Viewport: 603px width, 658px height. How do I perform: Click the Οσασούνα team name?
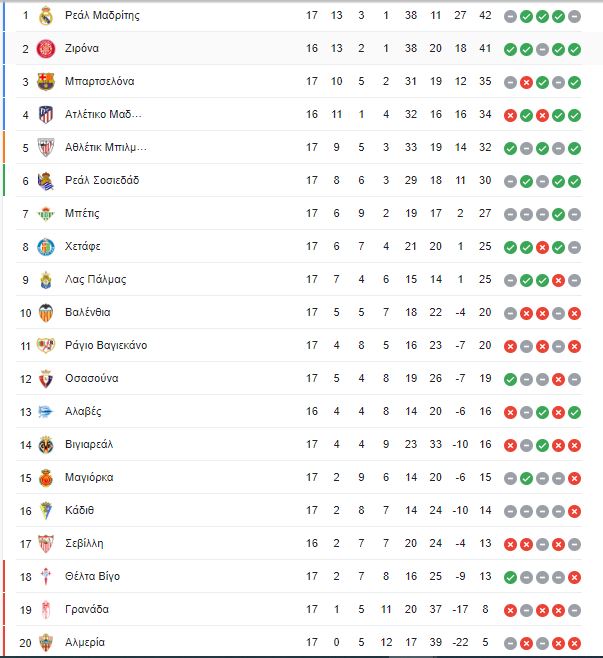point(91,379)
